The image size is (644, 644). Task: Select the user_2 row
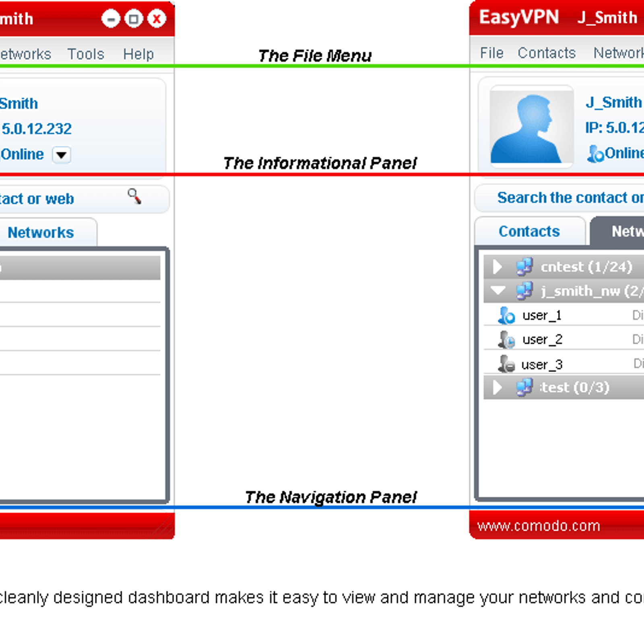[563, 339]
